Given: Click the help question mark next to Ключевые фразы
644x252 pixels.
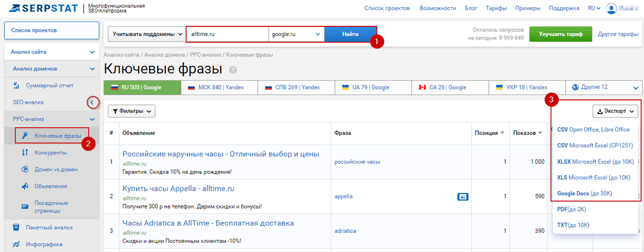Looking at the screenshot, I should [x=233, y=70].
